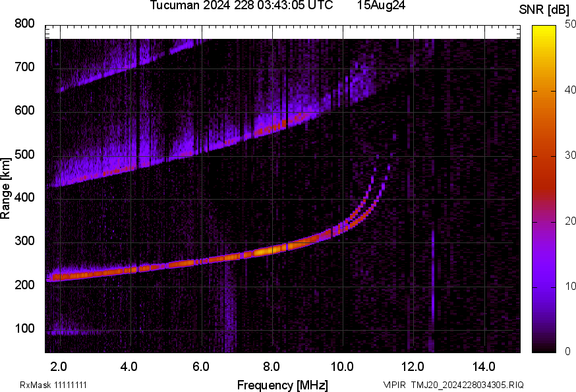The width and height of the screenshot is (576, 392).
Task: Click the vertical interference line near 12.6 MHz
Action: [x=432, y=277]
